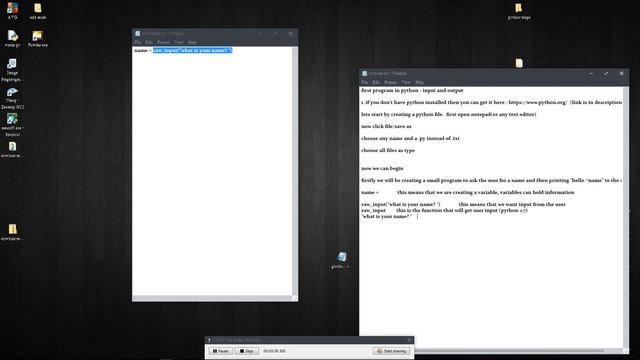Minimize the left Notepad window

(x=260, y=33)
